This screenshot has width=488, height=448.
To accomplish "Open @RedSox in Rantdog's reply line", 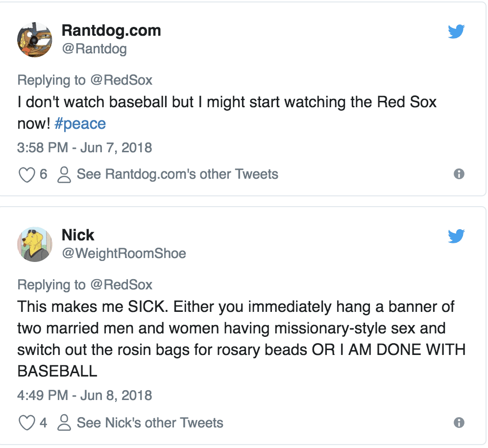I will point(121,80).
